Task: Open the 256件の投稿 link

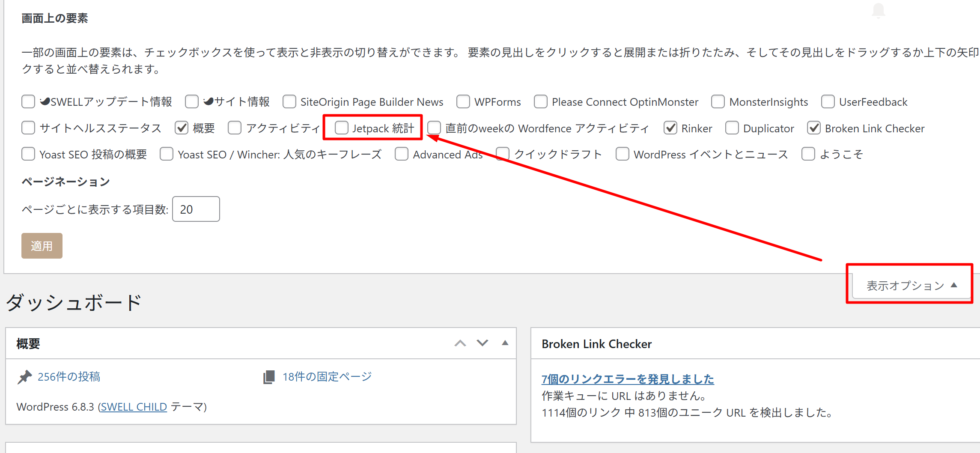Action: [x=69, y=377]
